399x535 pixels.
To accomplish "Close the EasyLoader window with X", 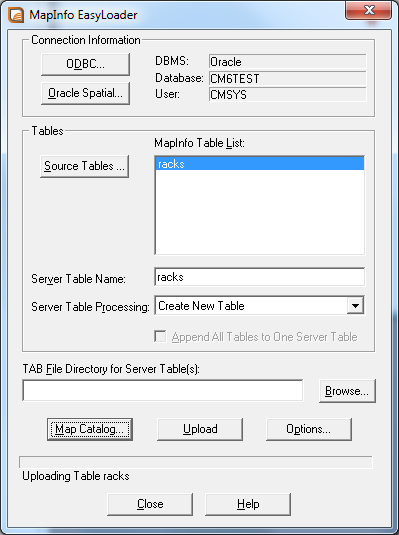I will coord(369,10).
